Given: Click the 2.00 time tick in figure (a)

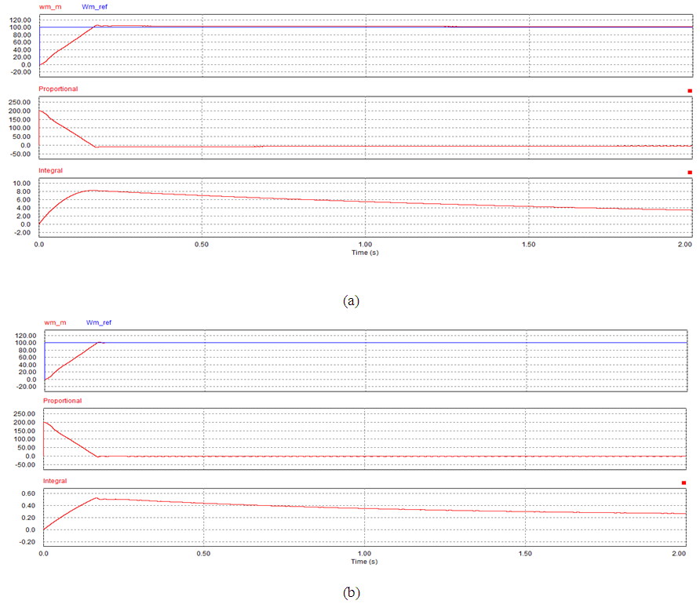Looking at the screenshot, I should [x=683, y=245].
